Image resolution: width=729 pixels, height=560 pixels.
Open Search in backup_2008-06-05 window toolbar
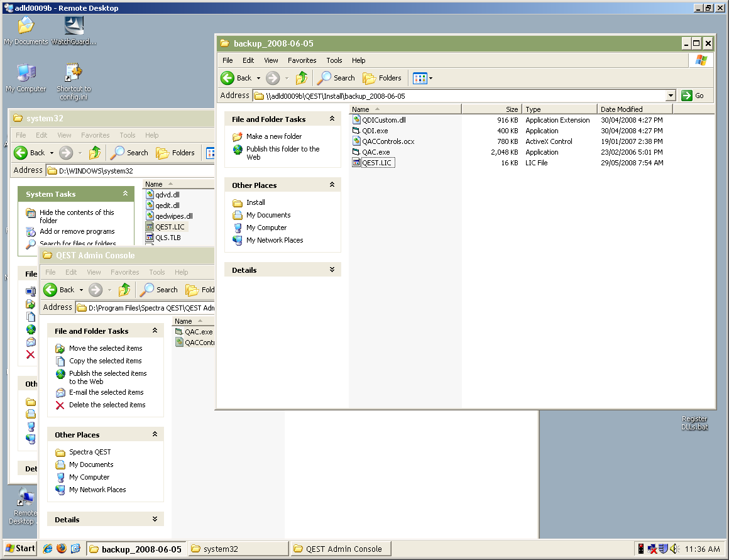[336, 78]
